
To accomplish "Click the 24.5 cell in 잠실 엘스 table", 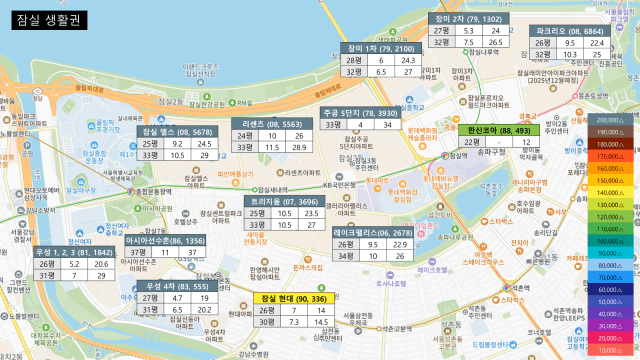I will 204,144.
